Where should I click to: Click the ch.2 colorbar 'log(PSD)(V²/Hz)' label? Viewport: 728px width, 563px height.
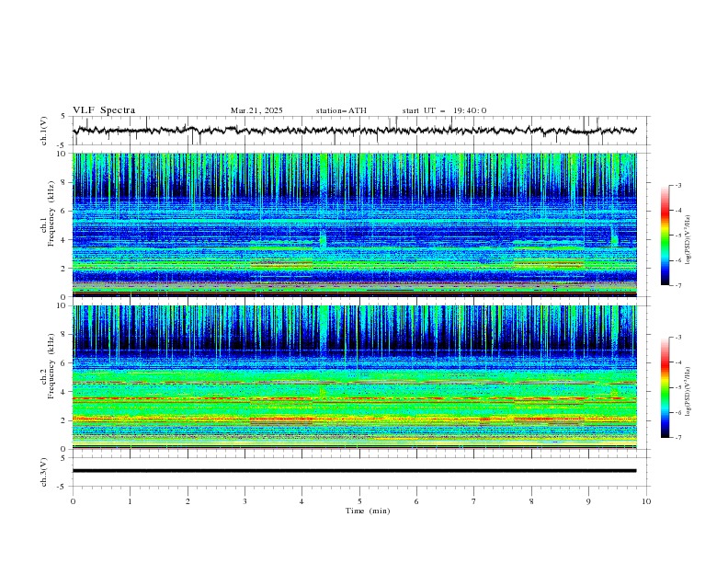[x=688, y=392]
